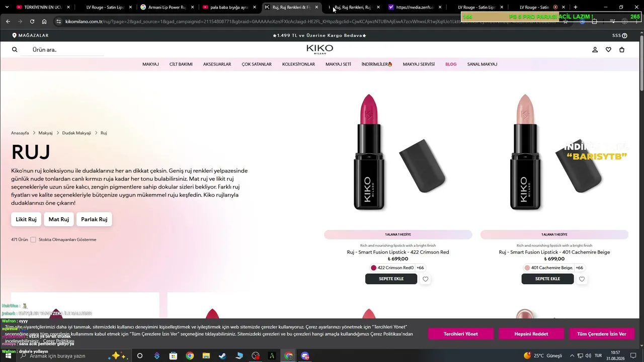Open the MAKYAJ SERVİSİ menu item
The image size is (644, 362).
(x=419, y=64)
